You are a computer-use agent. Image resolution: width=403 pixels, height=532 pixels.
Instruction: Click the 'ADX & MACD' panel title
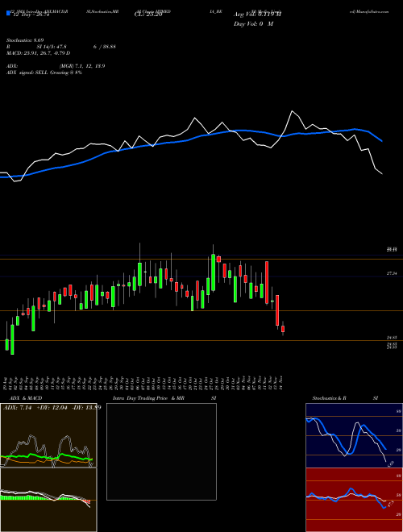tap(26, 398)
